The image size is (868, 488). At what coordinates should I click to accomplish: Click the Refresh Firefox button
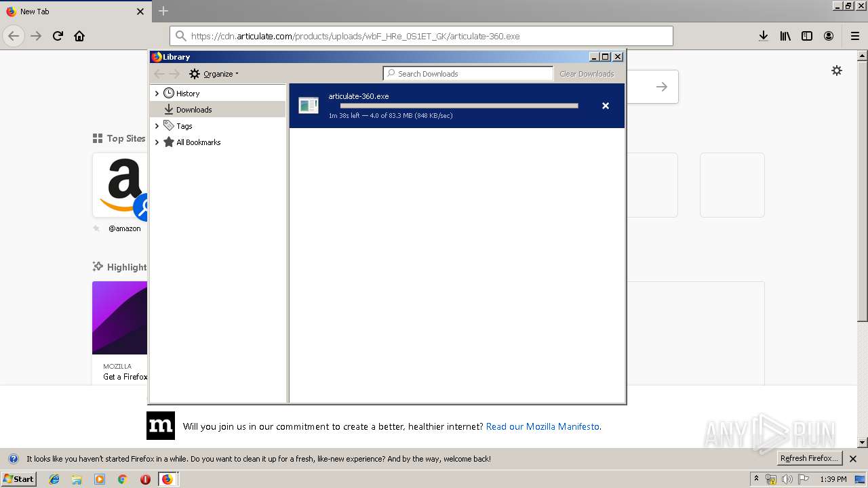click(809, 459)
